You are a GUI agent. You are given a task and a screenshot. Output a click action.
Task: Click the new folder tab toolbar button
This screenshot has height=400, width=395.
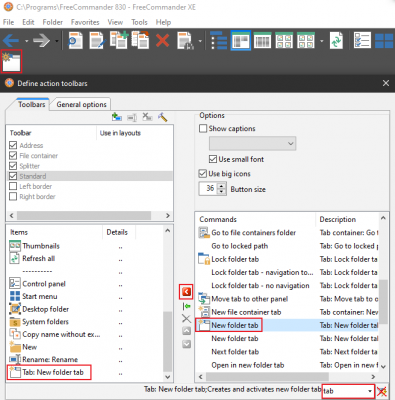(x=12, y=61)
